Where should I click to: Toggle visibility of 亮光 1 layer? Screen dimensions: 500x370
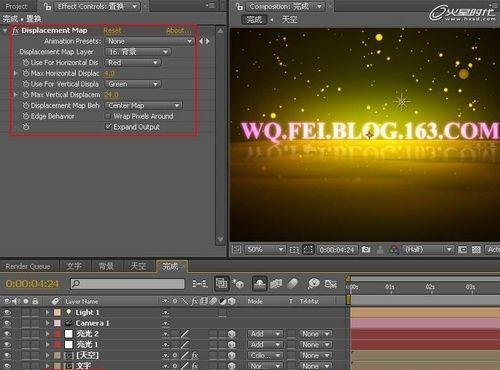click(x=7, y=345)
